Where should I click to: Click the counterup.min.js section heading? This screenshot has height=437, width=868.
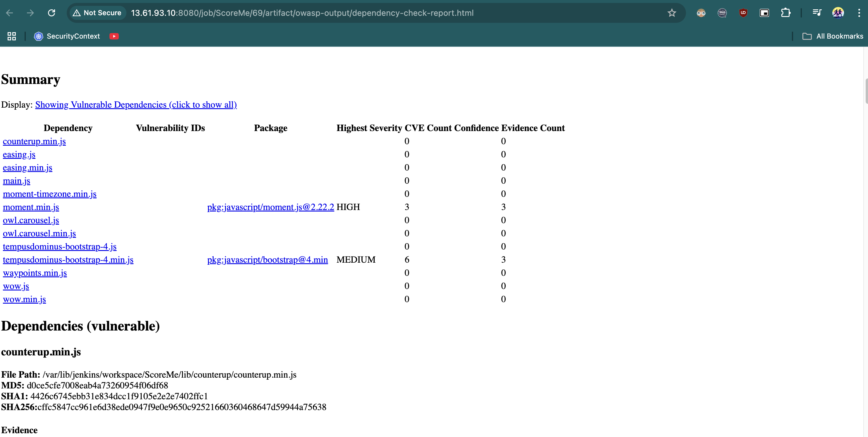click(x=41, y=352)
